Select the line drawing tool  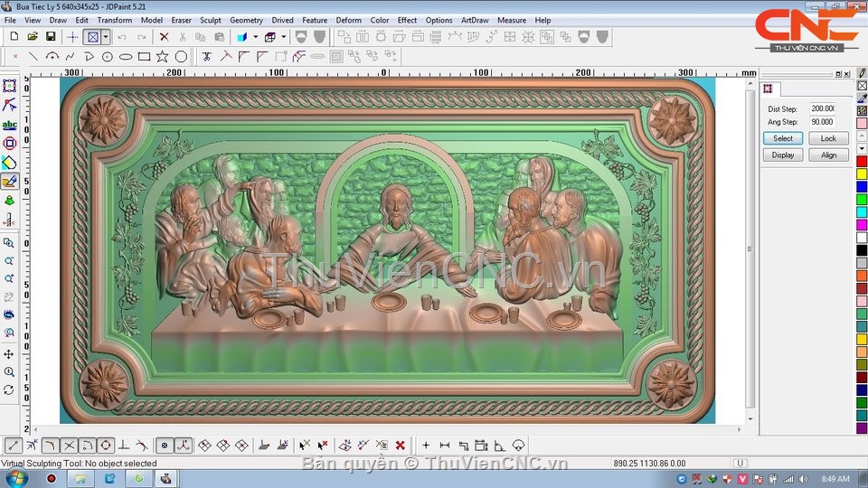33,56
